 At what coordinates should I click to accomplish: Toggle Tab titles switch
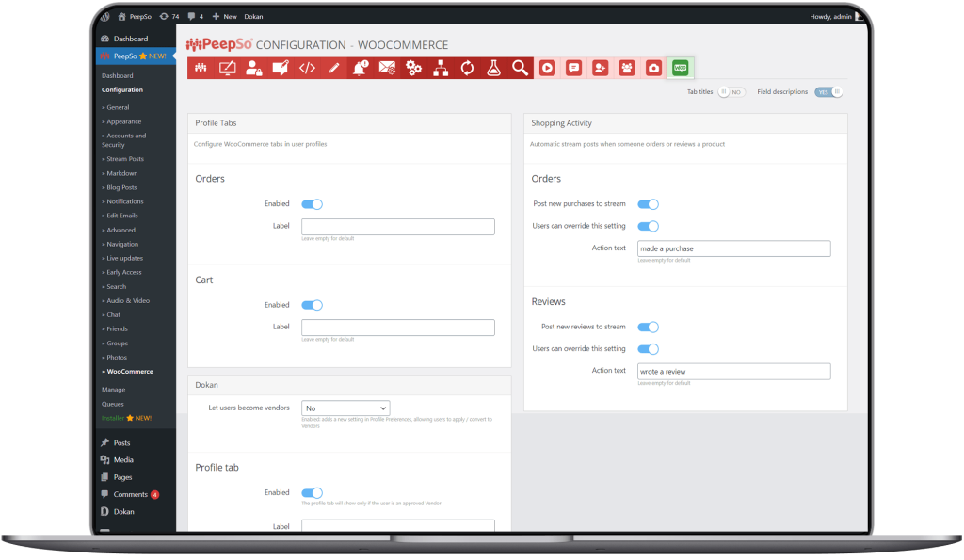731,92
